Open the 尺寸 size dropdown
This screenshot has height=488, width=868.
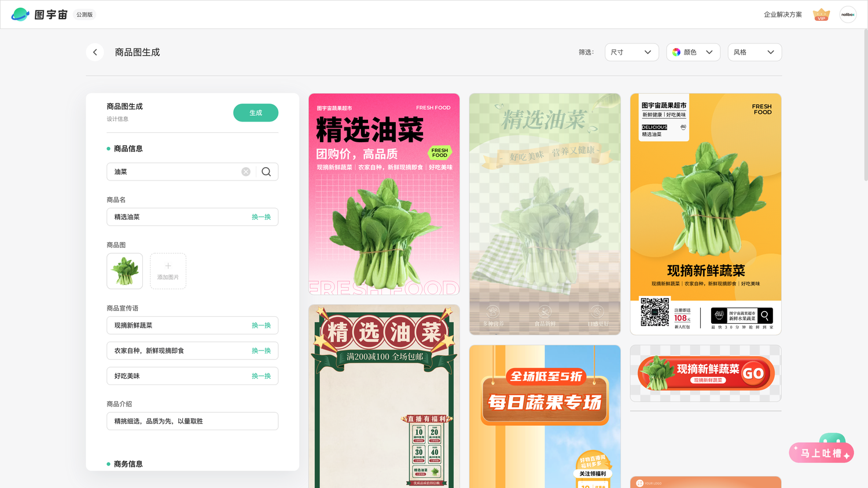pos(632,52)
